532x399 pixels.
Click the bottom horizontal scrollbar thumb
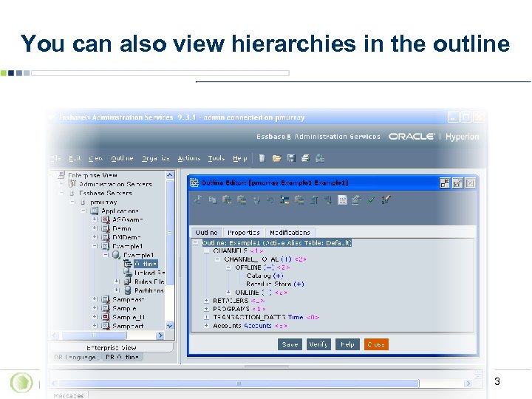[239, 383]
